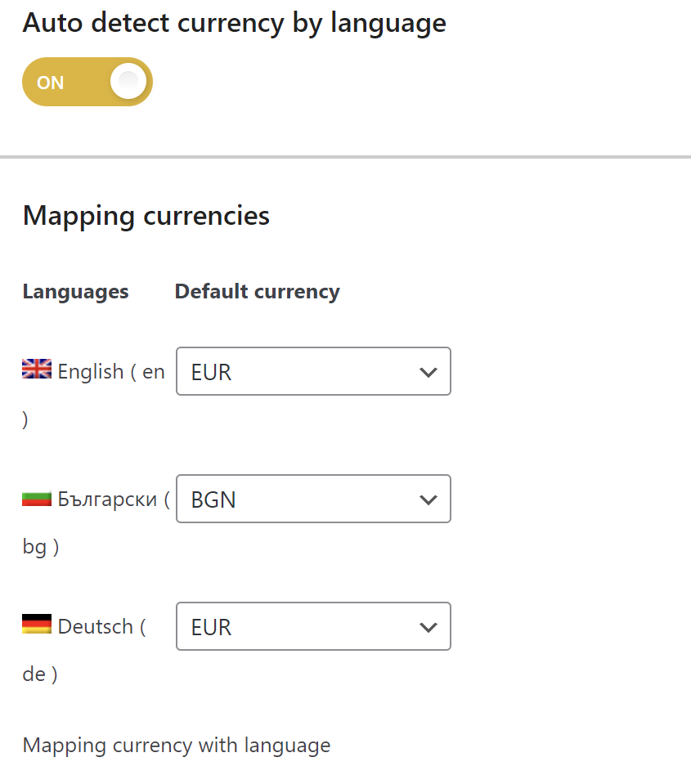This screenshot has height=784, width=691.
Task: Open the Български BGN currency dropdown
Action: point(313,499)
